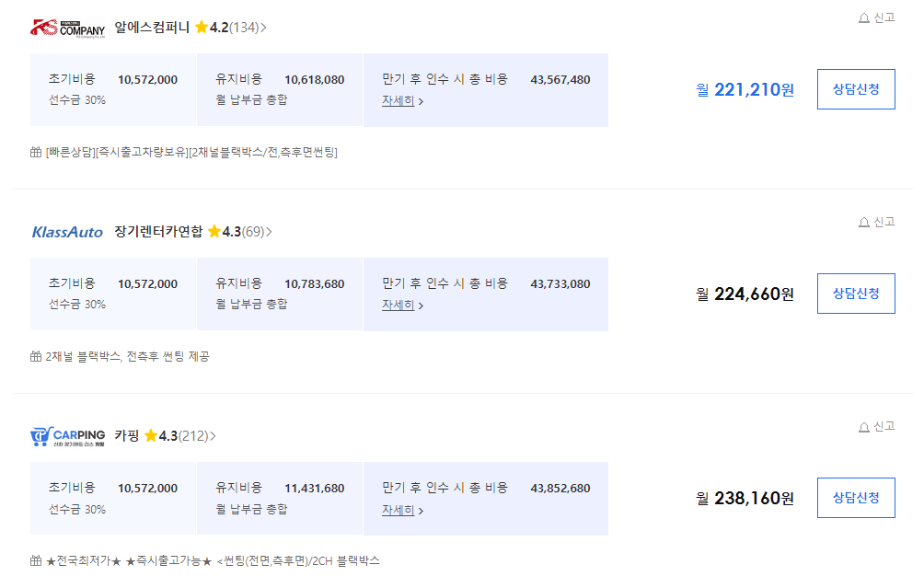Click the star rating icon for 카핑
Viewport: 924px width, 588px height.
coord(151,436)
